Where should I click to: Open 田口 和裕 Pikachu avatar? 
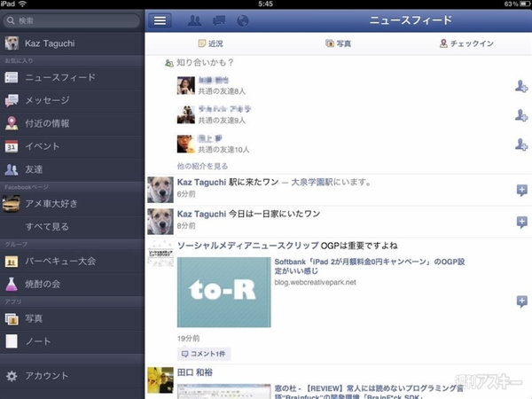(x=160, y=380)
